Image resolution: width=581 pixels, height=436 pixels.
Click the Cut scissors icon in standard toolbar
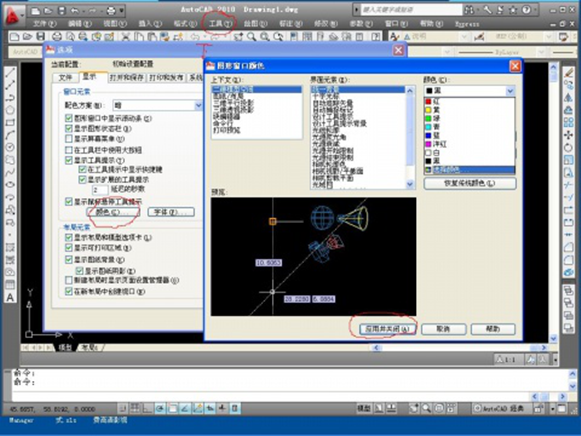(x=126, y=36)
